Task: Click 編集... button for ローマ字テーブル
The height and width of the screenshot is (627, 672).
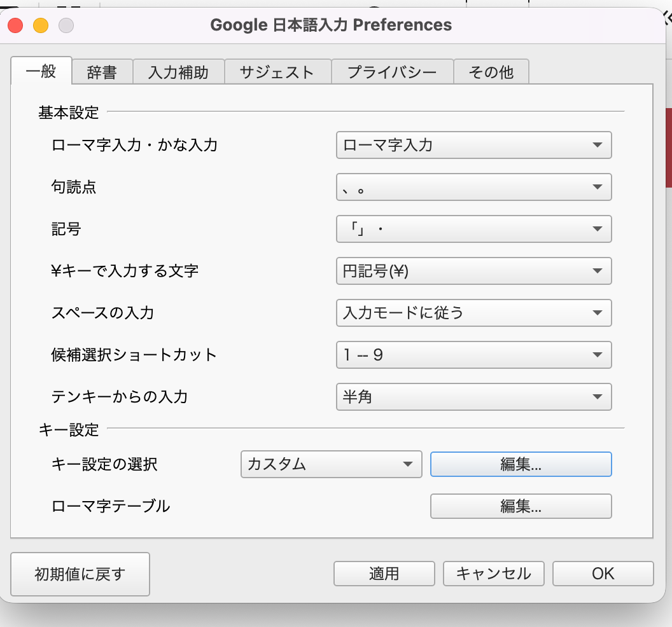Action: (521, 506)
